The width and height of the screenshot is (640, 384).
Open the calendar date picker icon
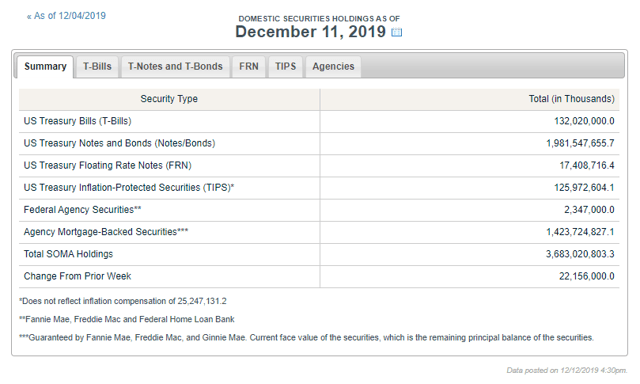[396, 32]
